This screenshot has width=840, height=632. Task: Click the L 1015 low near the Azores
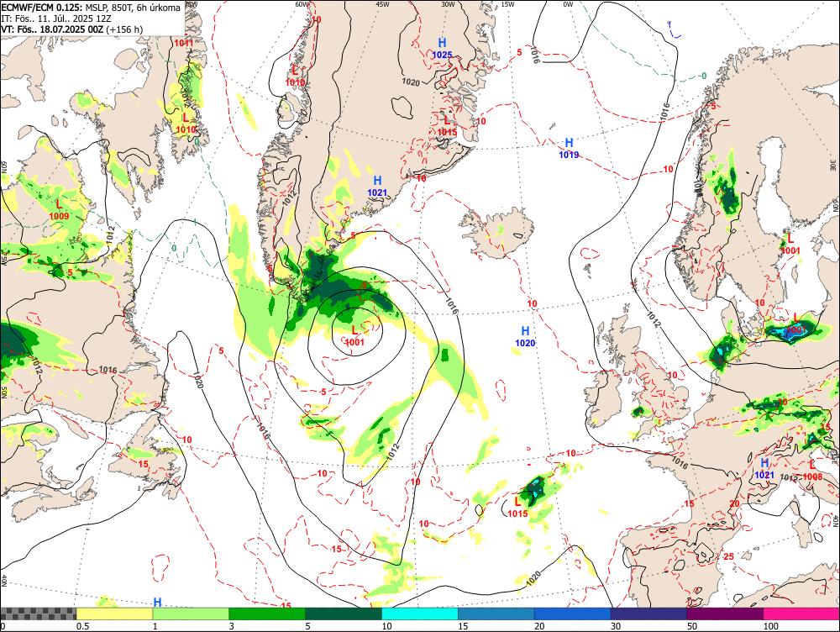click(517, 507)
